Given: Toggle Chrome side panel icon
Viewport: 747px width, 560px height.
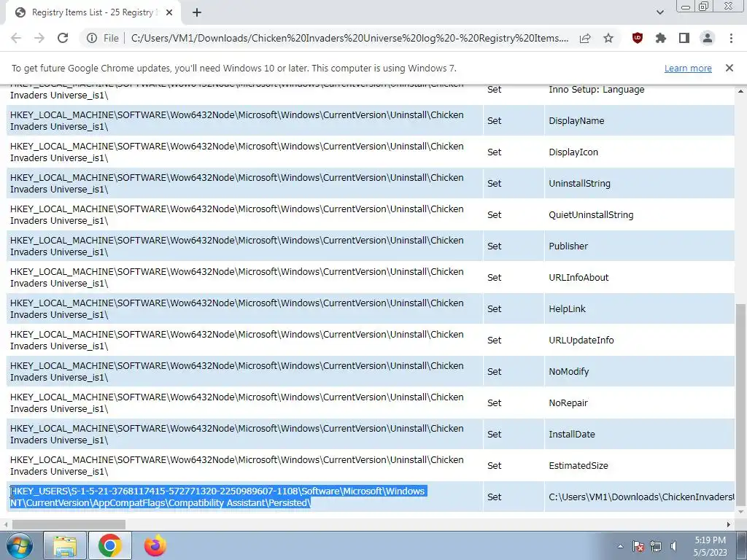Looking at the screenshot, I should pyautogui.click(x=684, y=38).
